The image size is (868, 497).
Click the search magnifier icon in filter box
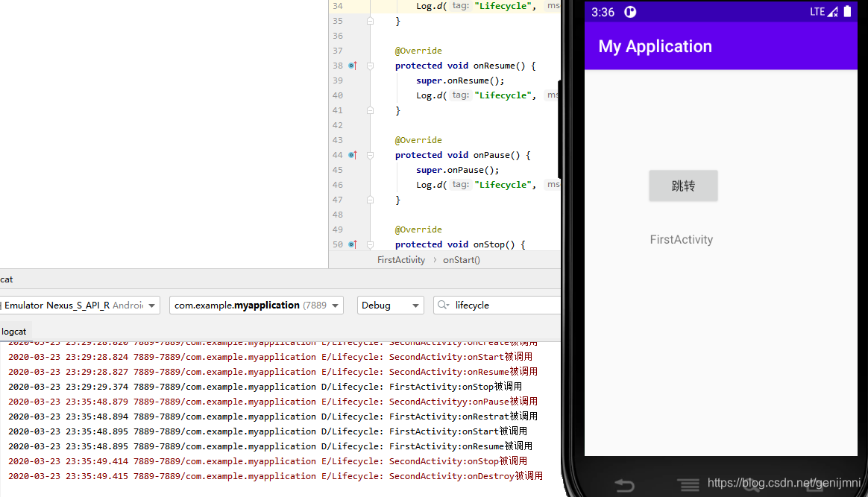(443, 305)
